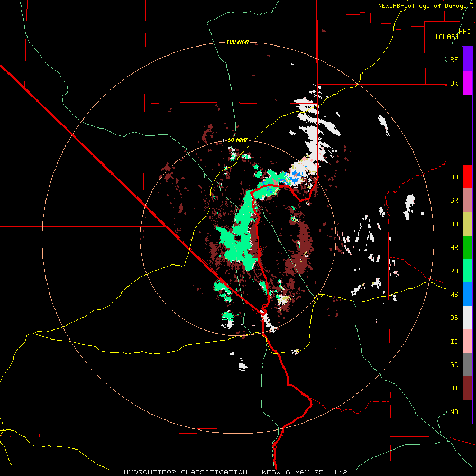
Task: Click the brown BI legend swatch
Action: [467, 388]
